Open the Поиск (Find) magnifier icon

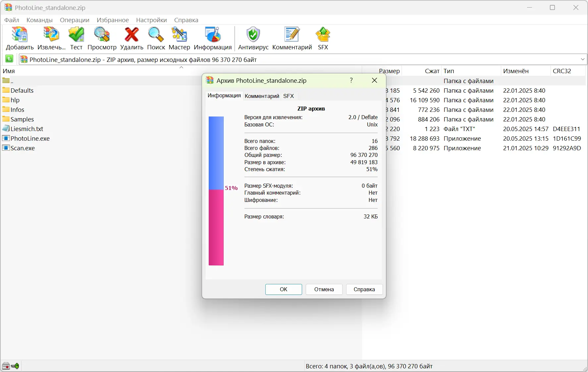(156, 35)
